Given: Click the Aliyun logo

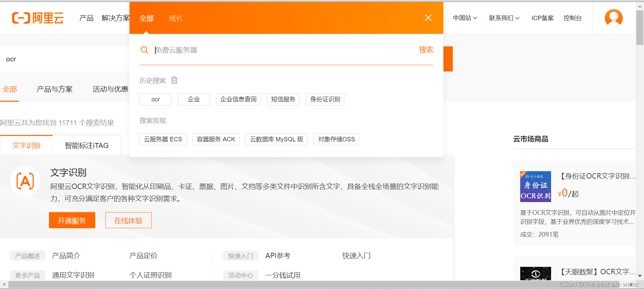Looking at the screenshot, I should coord(38,18).
